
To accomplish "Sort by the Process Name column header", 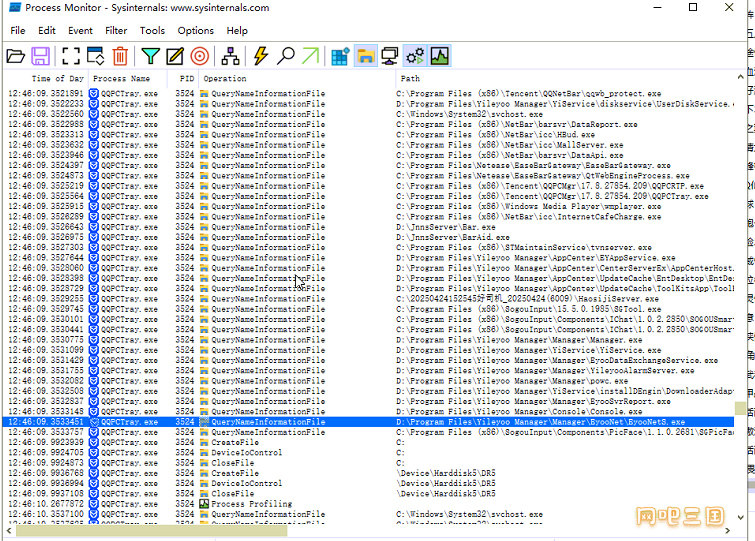I will point(128,78).
